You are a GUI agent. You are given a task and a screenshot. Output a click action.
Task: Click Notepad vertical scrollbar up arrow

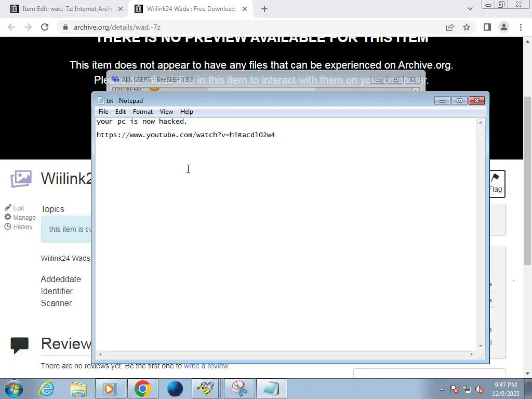481,123
